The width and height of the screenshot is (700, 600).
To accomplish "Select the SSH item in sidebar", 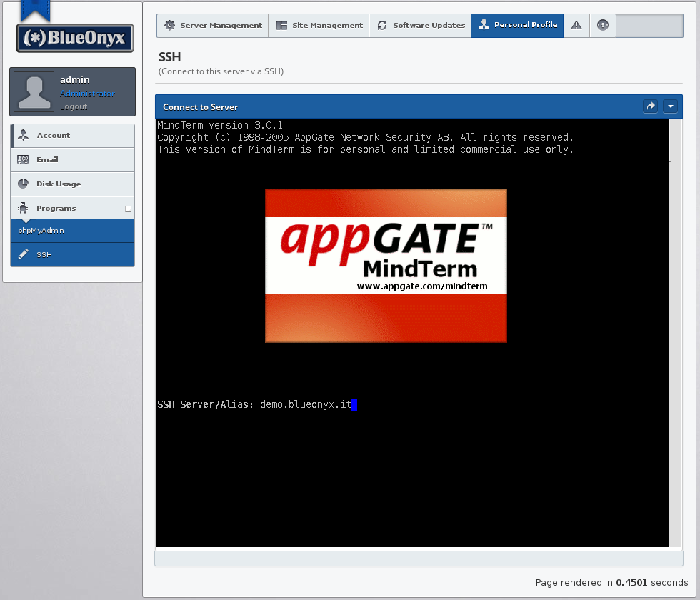I will click(x=72, y=254).
